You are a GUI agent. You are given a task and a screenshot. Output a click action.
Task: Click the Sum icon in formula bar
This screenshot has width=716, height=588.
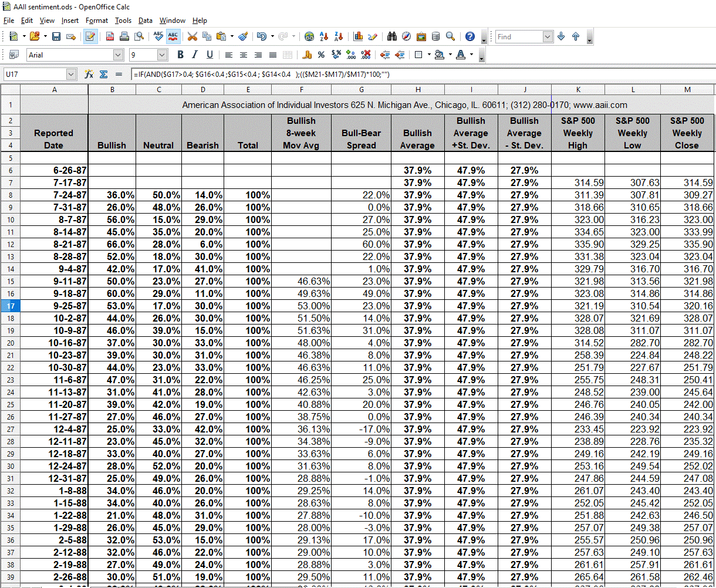[103, 75]
